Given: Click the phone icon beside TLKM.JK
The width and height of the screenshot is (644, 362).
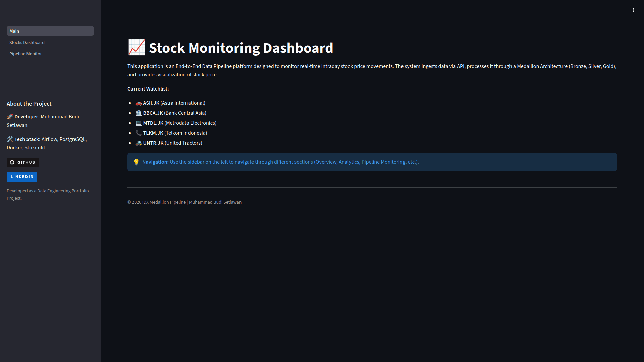Looking at the screenshot, I should (x=139, y=133).
